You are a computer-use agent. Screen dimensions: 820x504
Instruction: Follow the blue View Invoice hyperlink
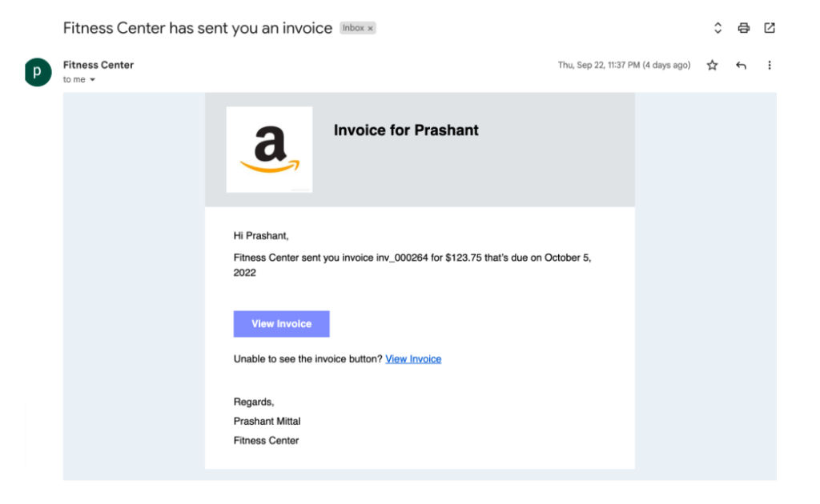[413, 359]
